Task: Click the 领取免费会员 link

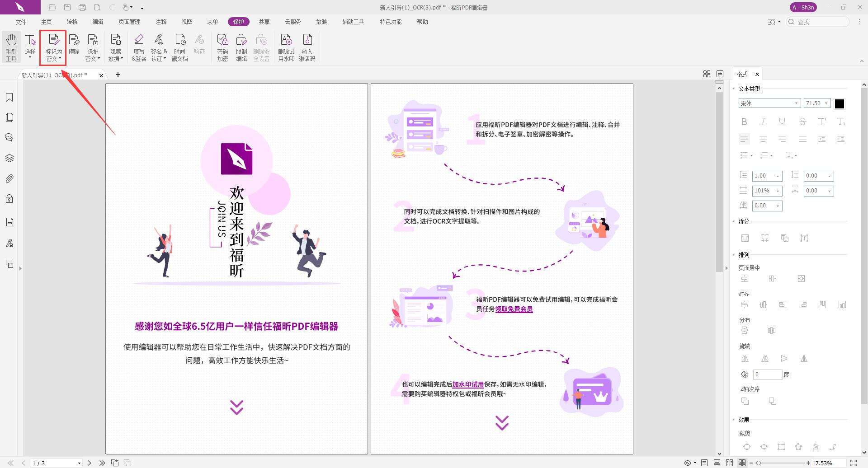Action: pos(514,309)
